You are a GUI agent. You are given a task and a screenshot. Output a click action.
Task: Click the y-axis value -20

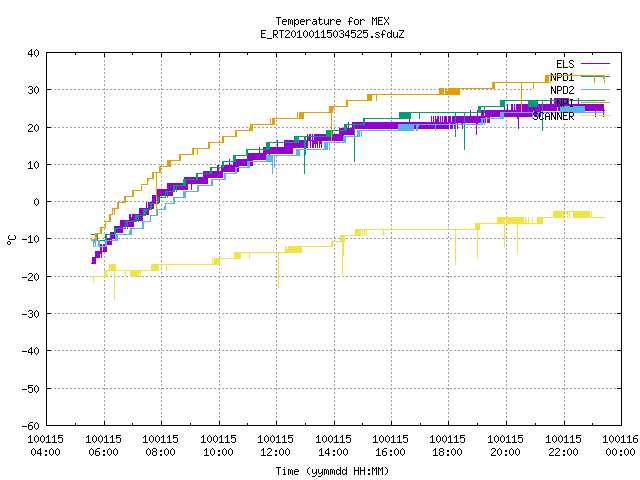coord(31,277)
